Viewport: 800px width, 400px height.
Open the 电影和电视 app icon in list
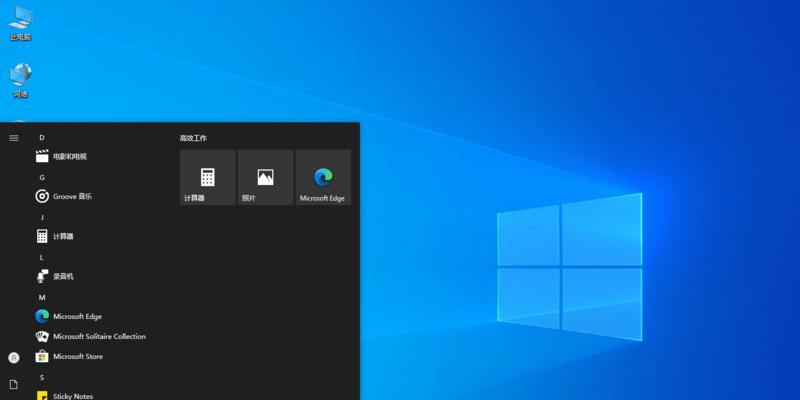[42, 156]
